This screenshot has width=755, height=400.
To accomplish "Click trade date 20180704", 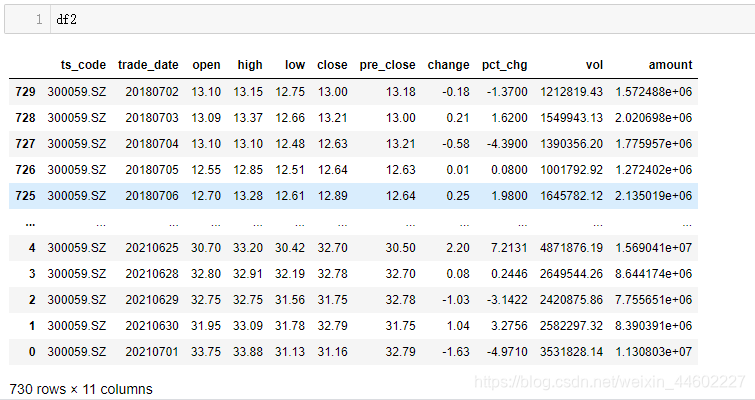I will point(152,143).
